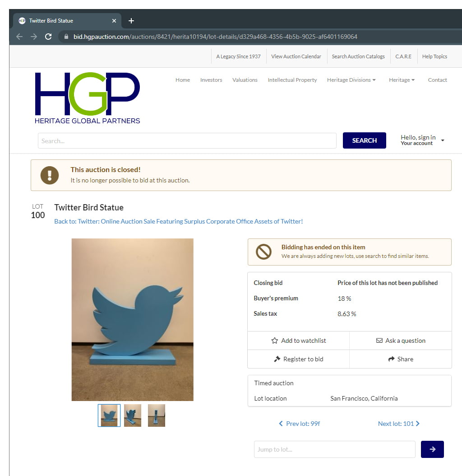Click the share arrow icon
The height and width of the screenshot is (476, 462).
(x=391, y=359)
